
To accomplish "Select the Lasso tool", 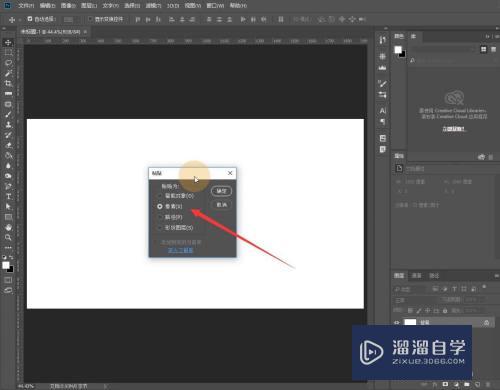I will [x=8, y=63].
